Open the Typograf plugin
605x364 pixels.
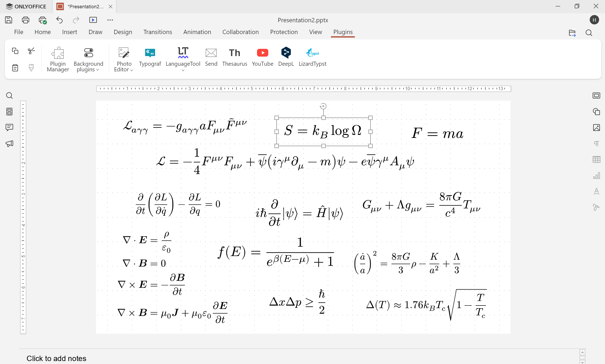tap(150, 57)
